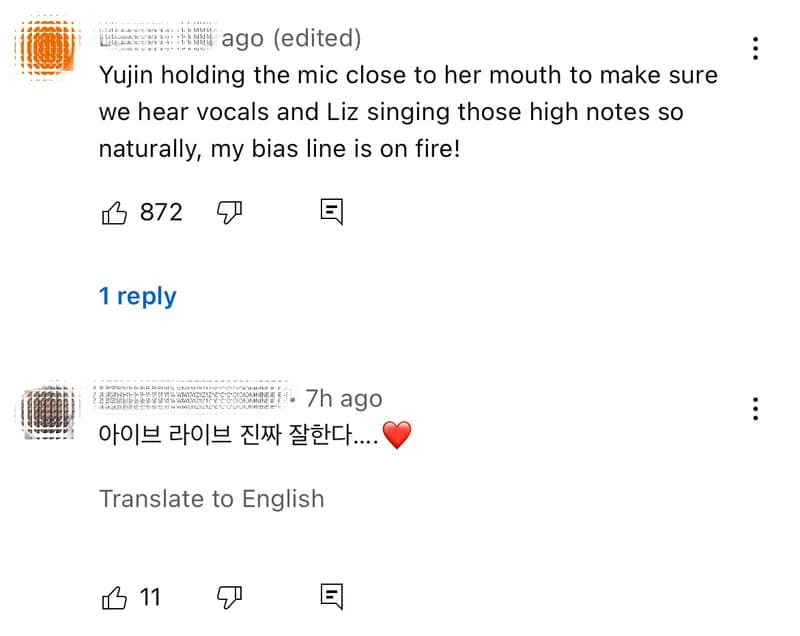This screenshot has height=636, width=800.
Task: Dislike the Yujin and Liz comment
Action: [x=229, y=212]
